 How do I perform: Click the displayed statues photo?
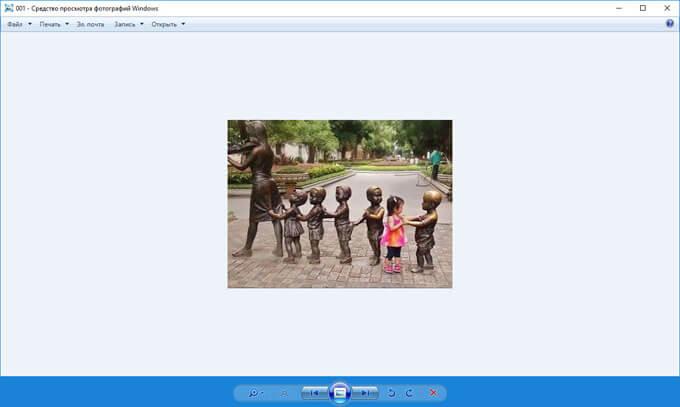340,204
